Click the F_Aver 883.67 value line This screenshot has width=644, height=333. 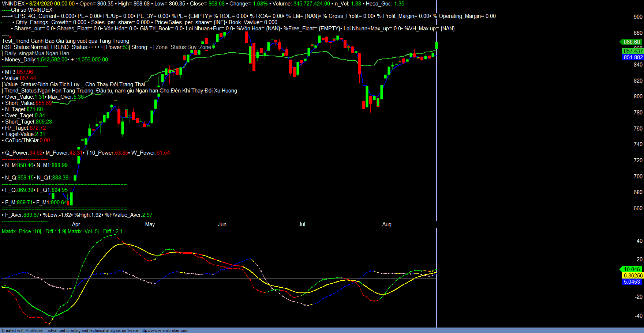(x=22, y=215)
